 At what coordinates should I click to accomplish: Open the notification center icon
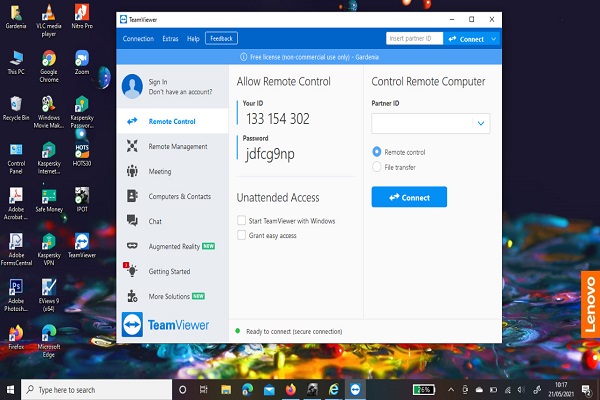click(x=586, y=390)
